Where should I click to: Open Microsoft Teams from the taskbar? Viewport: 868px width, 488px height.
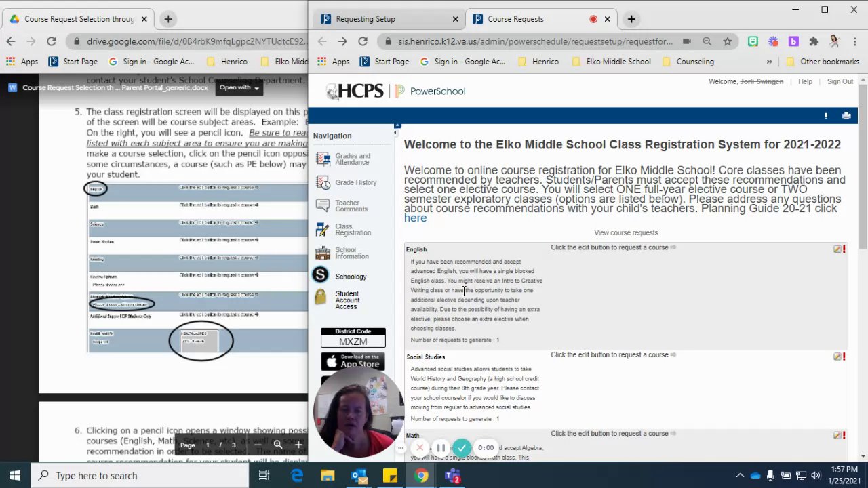click(452, 476)
